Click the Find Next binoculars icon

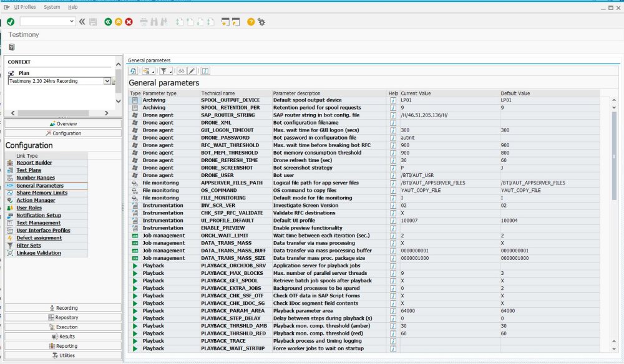(164, 22)
